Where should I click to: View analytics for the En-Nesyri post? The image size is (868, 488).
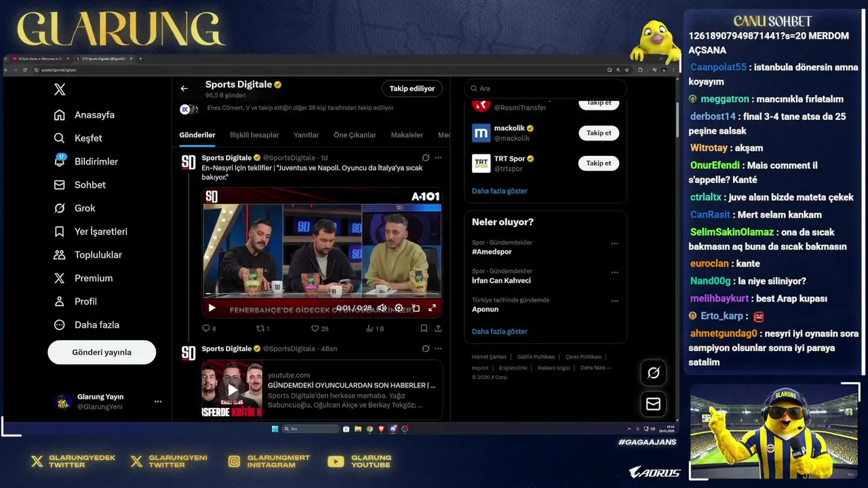(374, 328)
